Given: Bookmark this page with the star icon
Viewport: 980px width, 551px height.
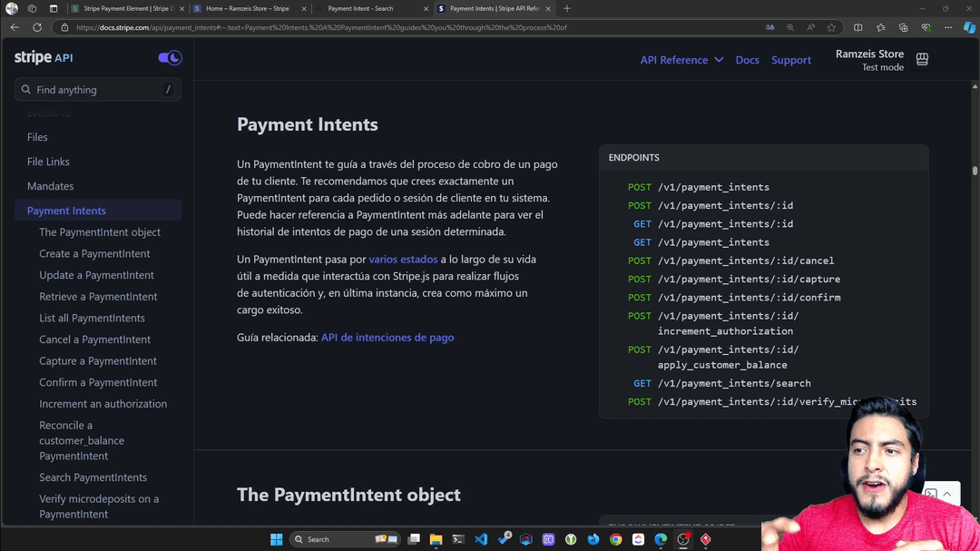Looking at the screenshot, I should 831,27.
